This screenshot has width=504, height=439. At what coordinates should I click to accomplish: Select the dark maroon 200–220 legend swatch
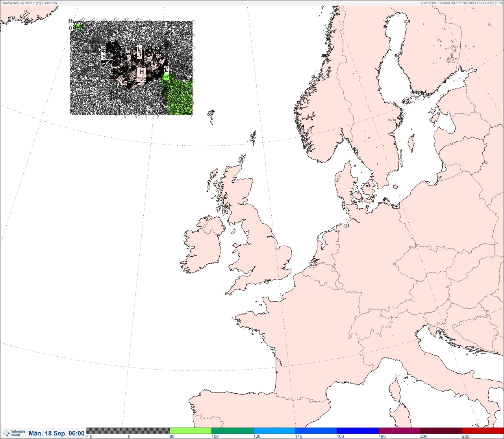(441, 431)
